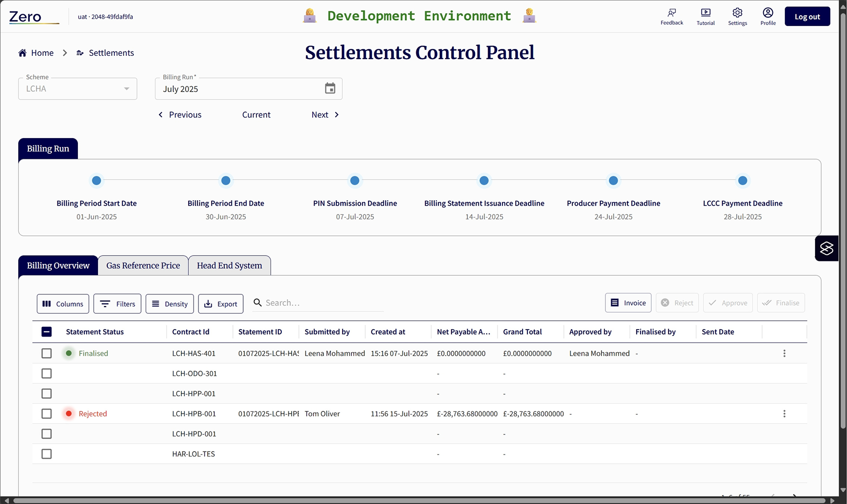Open row actions menu for Rejected statement
The height and width of the screenshot is (504, 847).
784,414
